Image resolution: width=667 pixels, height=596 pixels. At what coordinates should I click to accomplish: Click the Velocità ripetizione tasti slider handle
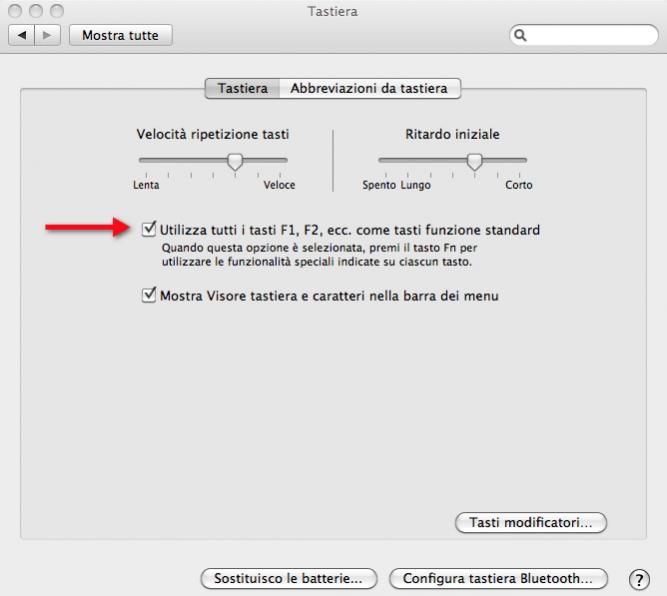(235, 160)
